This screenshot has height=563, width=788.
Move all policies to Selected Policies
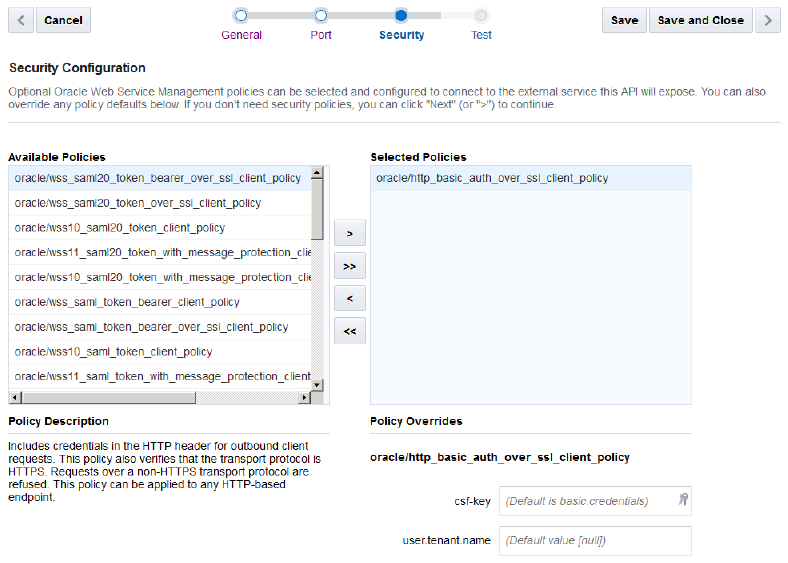(349, 266)
